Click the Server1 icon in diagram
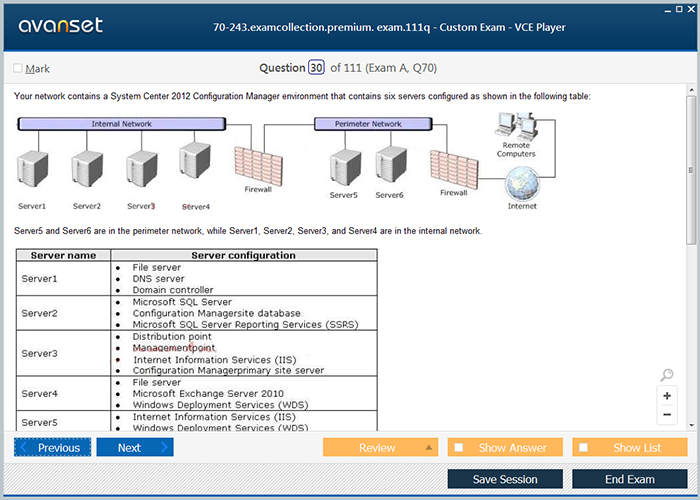Viewport: 700px width, 500px height. [x=33, y=169]
